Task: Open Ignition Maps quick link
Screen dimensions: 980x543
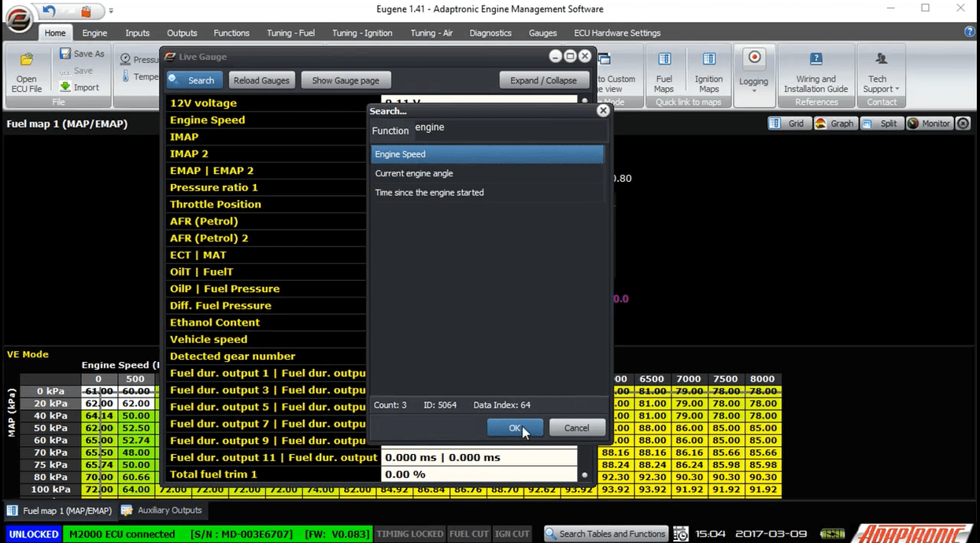Action: [708, 72]
